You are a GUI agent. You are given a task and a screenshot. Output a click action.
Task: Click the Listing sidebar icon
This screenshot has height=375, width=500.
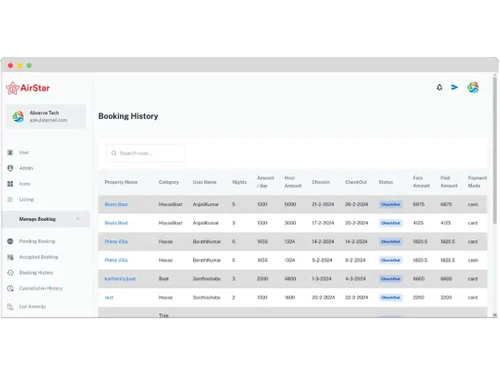[10, 199]
